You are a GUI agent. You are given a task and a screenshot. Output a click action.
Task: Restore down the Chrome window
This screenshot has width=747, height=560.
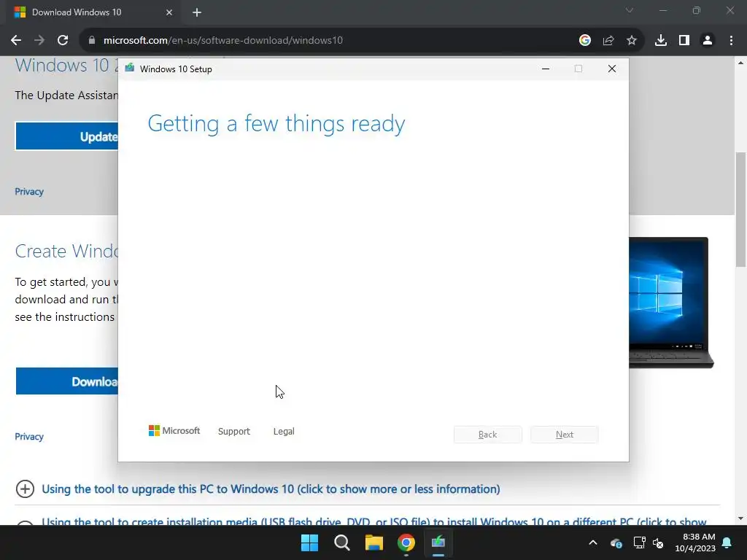(x=697, y=10)
